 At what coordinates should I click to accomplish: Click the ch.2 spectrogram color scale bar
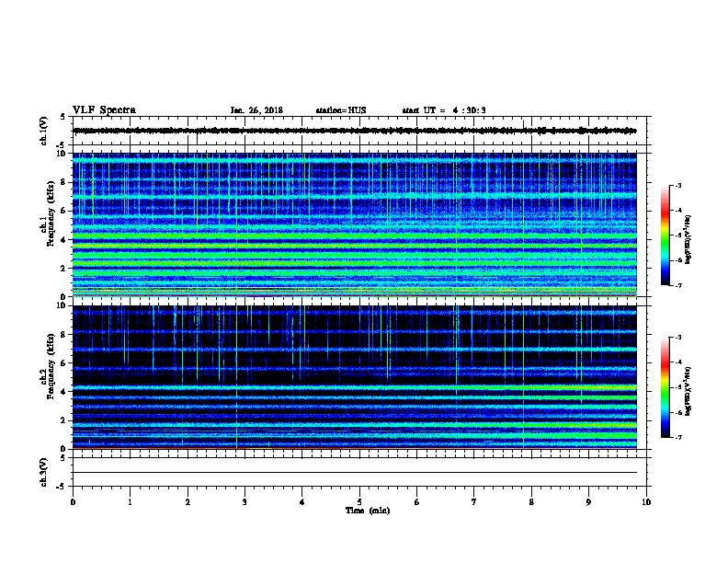coord(665,387)
